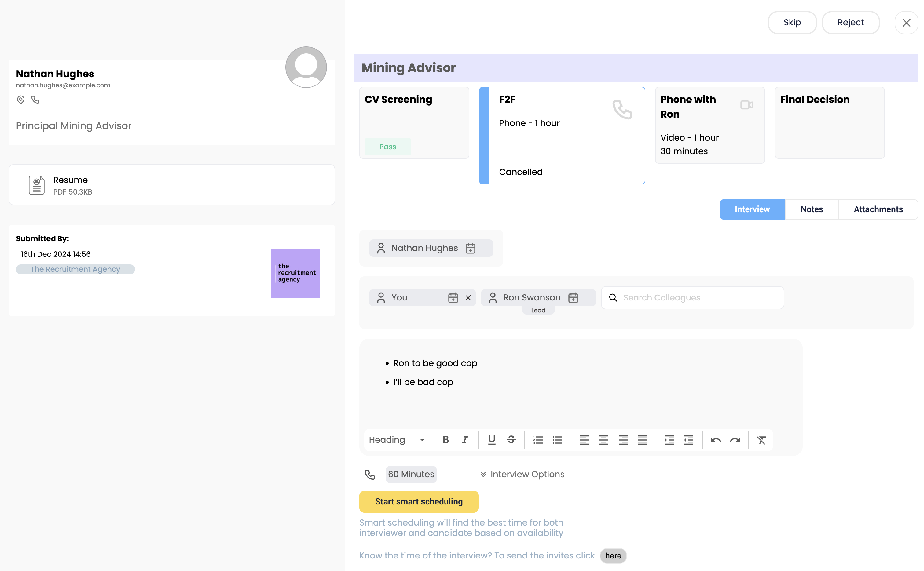924x571 pixels.
Task: Close the candidate panel with X
Action: (x=906, y=23)
